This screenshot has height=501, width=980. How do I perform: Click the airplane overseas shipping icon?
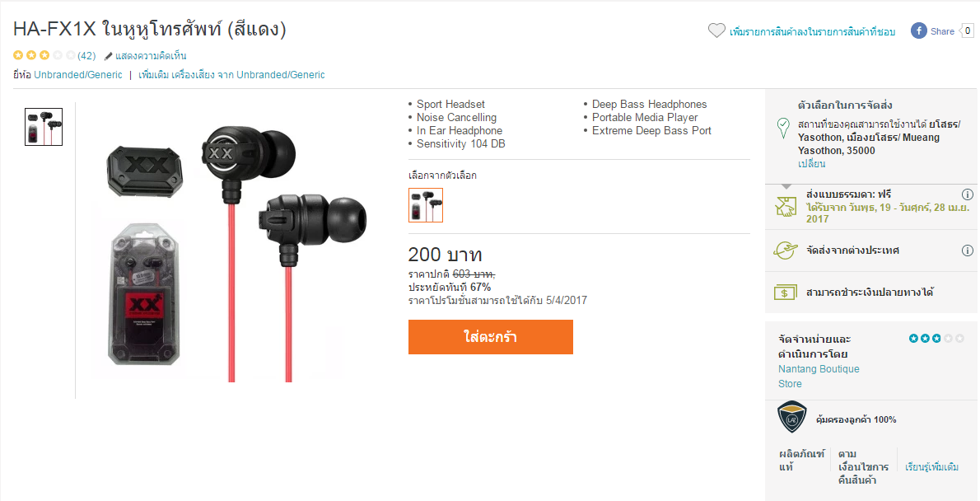[785, 250]
